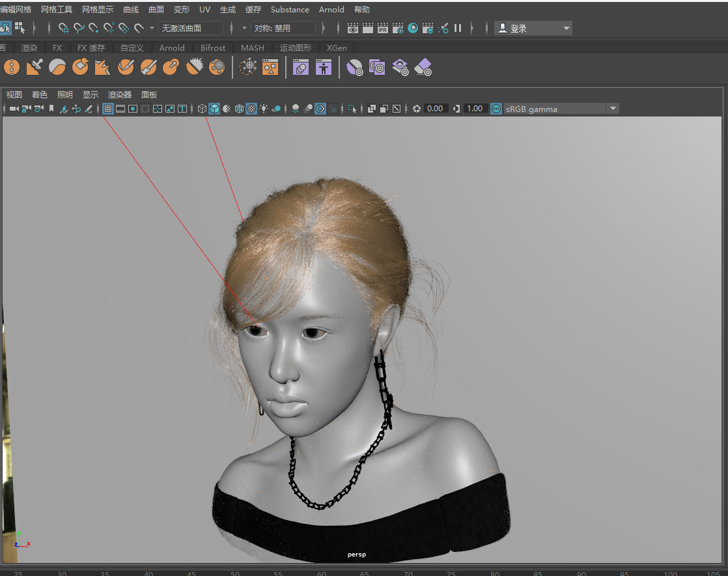Open the viewport 着色 shading menu
This screenshot has width=728, height=576.
pos(40,94)
